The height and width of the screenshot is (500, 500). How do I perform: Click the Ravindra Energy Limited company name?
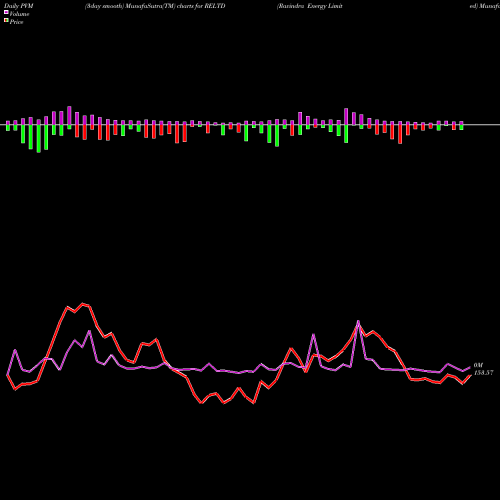[x=310, y=6]
